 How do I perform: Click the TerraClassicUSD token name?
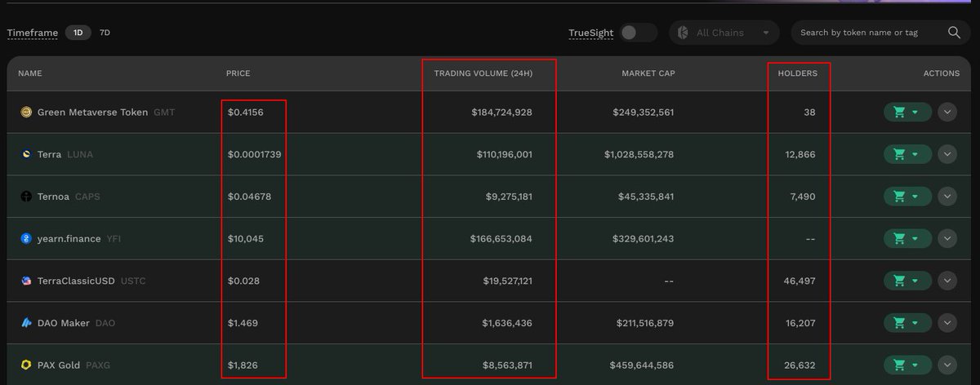77,281
